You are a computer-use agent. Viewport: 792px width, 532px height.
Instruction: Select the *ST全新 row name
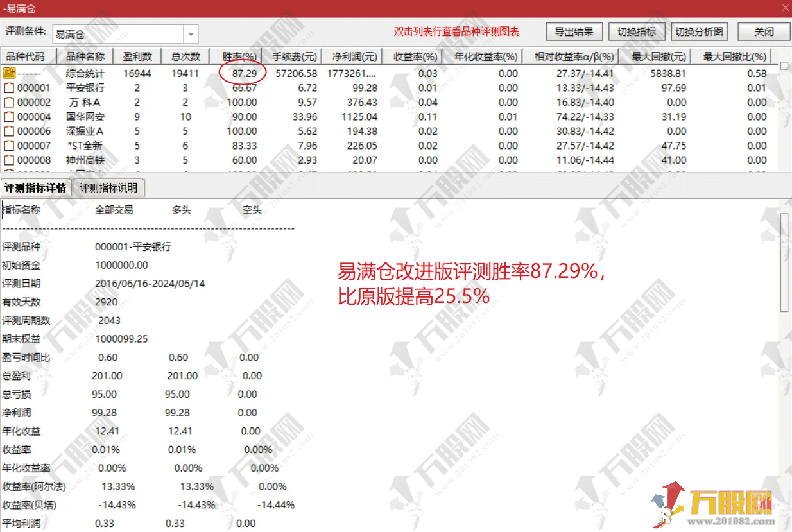click(86, 146)
